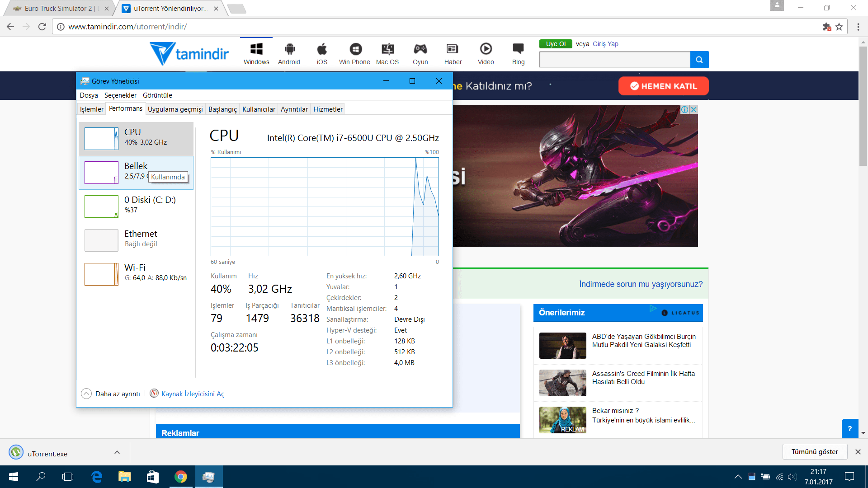Click the blue search magnifier button
Screen dimensions: 868x488
699,60
